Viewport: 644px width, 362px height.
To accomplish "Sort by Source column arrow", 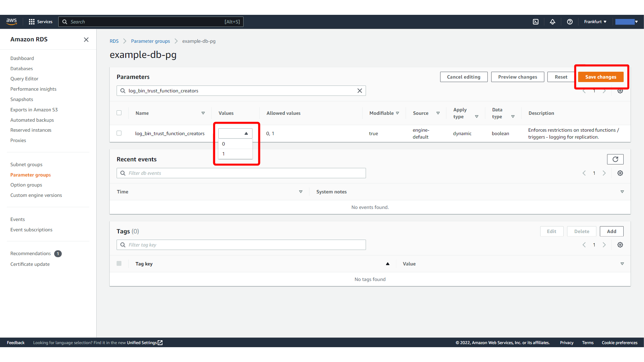I will (x=438, y=113).
